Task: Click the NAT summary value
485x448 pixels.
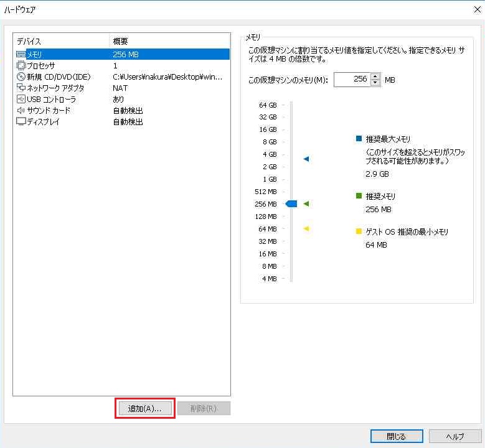Action: (120, 88)
